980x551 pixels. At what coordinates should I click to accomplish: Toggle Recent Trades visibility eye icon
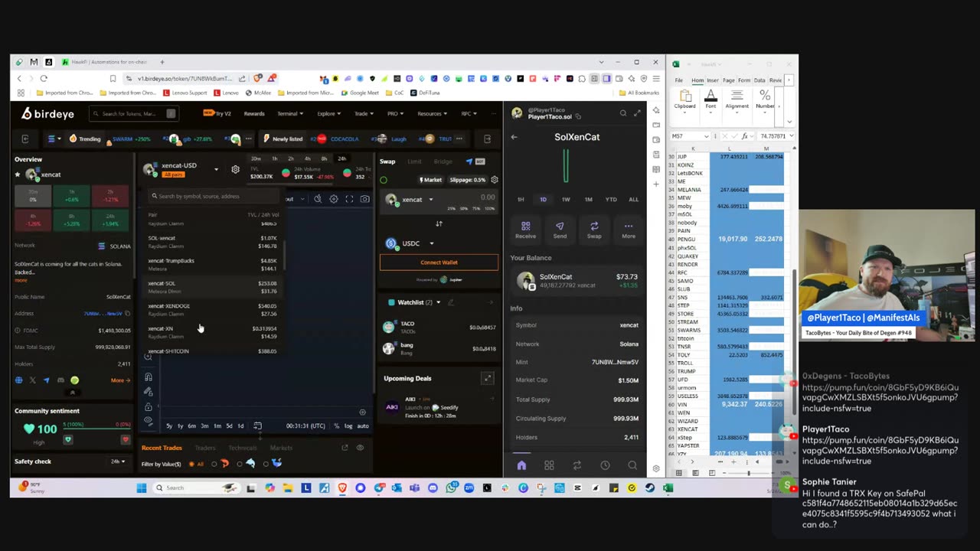click(360, 448)
